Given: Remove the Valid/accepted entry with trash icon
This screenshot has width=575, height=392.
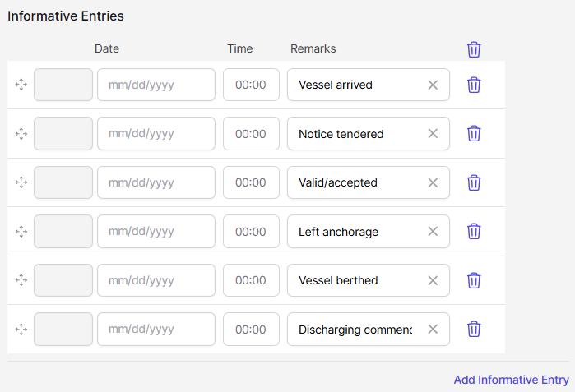Looking at the screenshot, I should coord(474,182).
